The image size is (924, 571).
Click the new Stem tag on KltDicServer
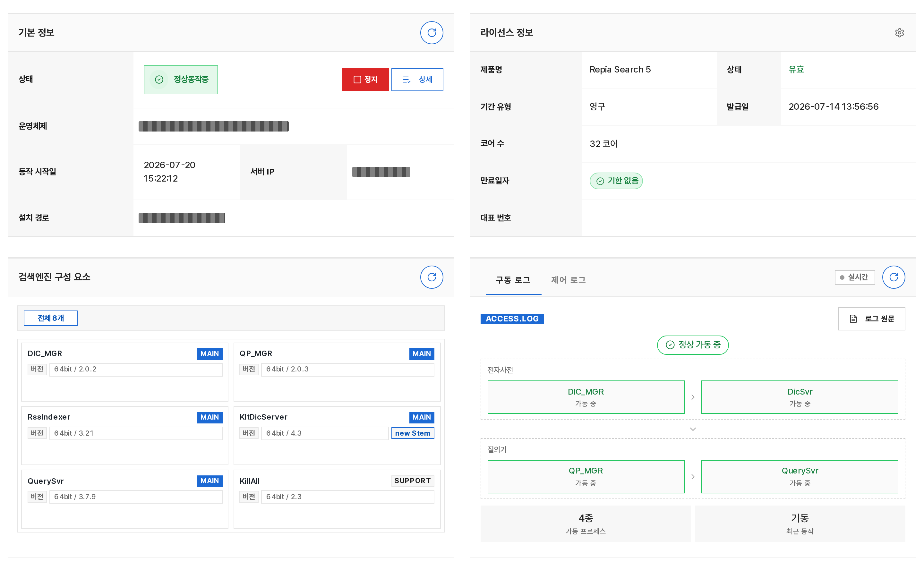click(412, 433)
